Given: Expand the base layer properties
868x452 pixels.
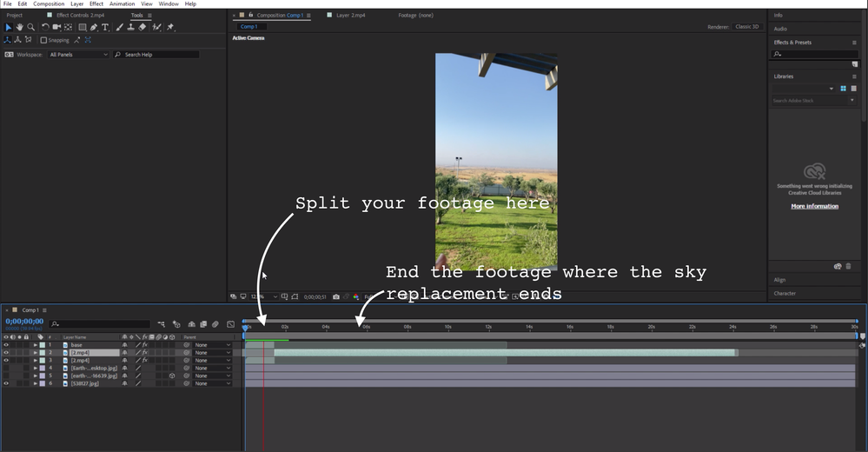Looking at the screenshot, I should click(x=36, y=345).
